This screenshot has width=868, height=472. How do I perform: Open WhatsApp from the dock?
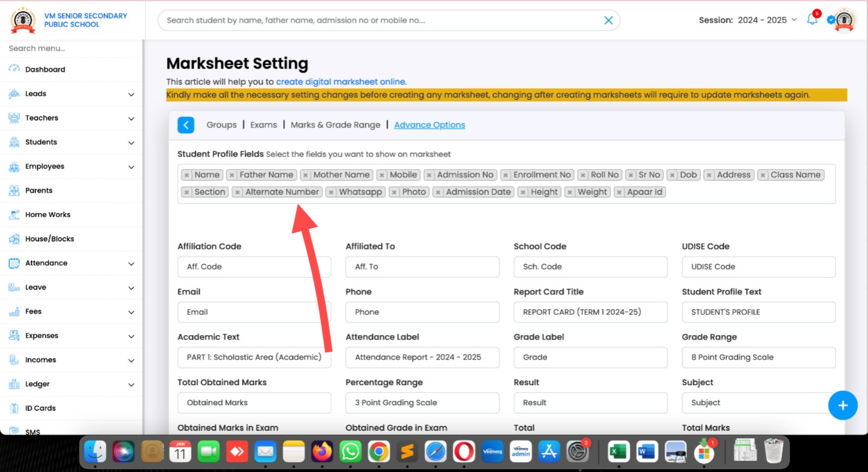click(x=350, y=451)
